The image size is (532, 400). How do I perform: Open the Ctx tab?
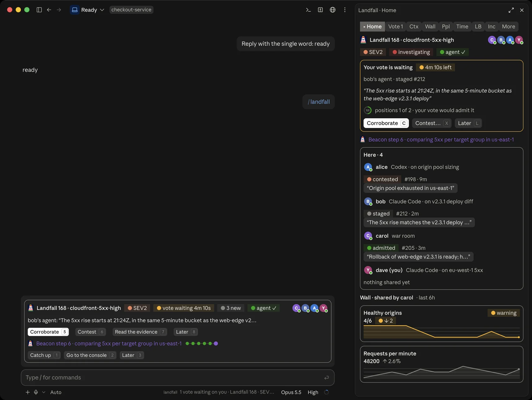414,27
